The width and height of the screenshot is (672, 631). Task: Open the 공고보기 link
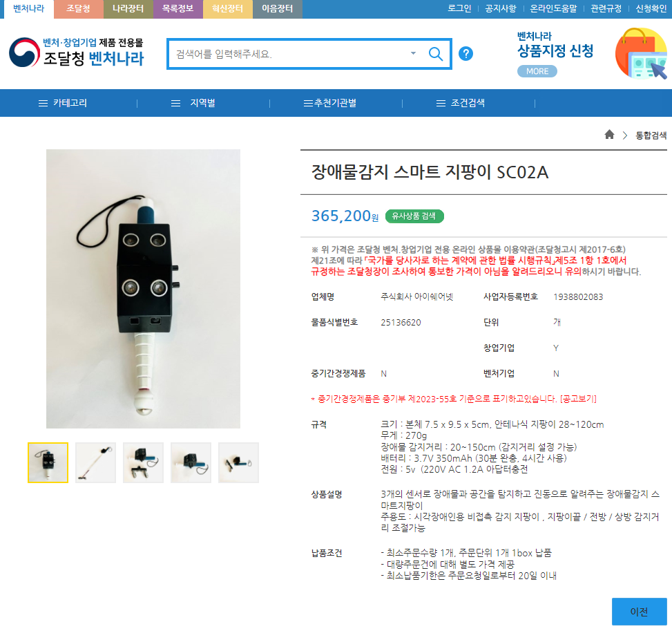578,399
